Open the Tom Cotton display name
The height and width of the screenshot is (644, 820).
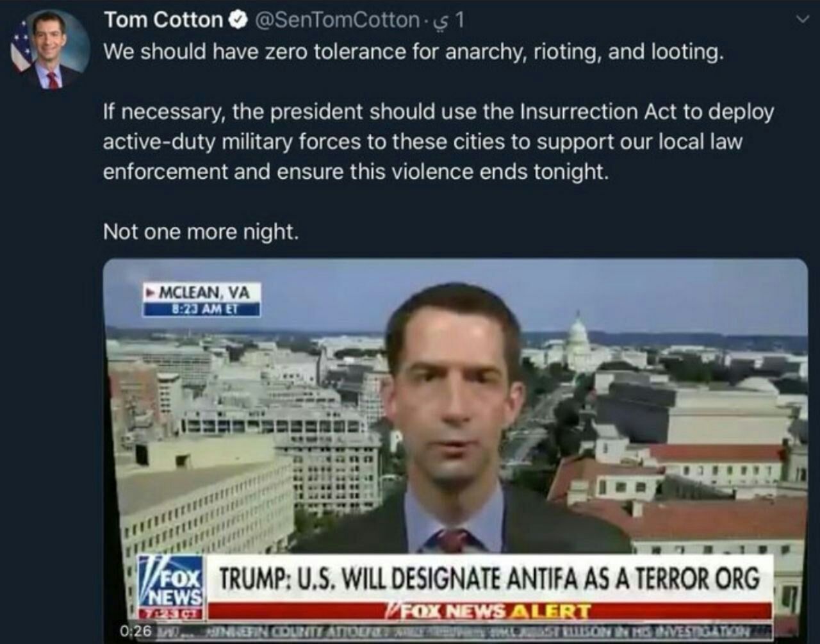click(163, 20)
